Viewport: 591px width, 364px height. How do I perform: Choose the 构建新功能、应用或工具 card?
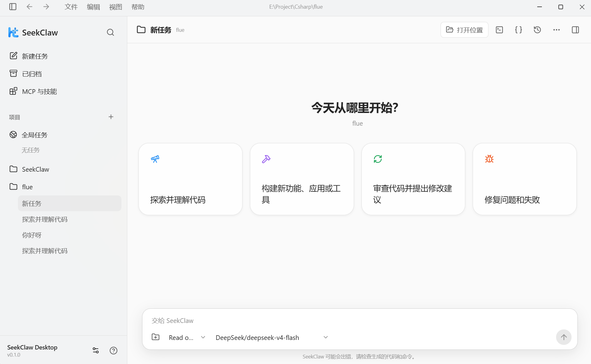302,179
